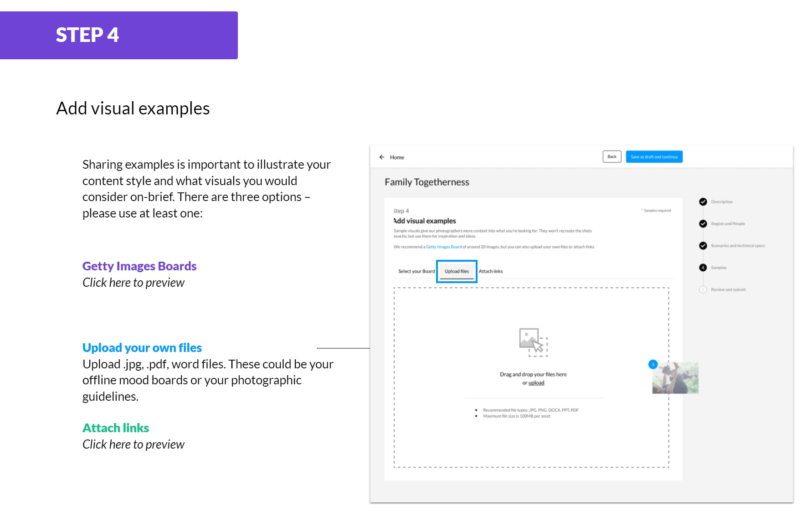This screenshot has width=812, height=522.
Task: Open the Upload files tab
Action: (457, 271)
